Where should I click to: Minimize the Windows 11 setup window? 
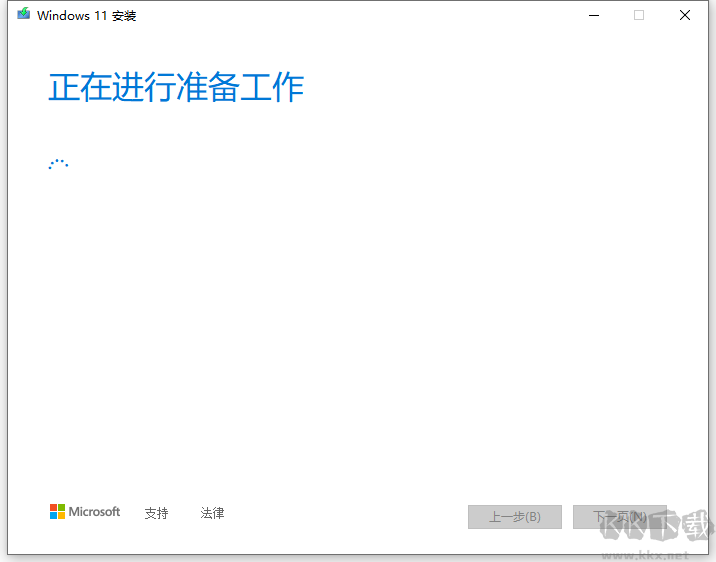pyautogui.click(x=594, y=15)
